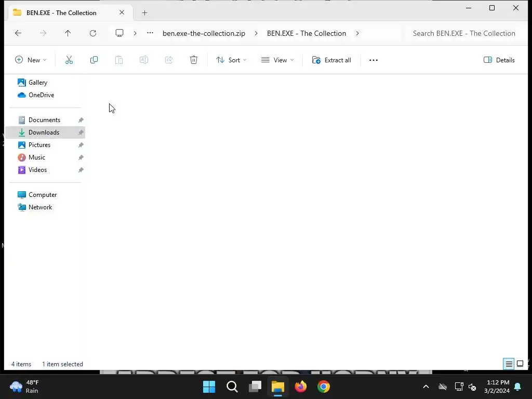
Task: Launch Google Chrome from the taskbar
Action: tap(324, 387)
